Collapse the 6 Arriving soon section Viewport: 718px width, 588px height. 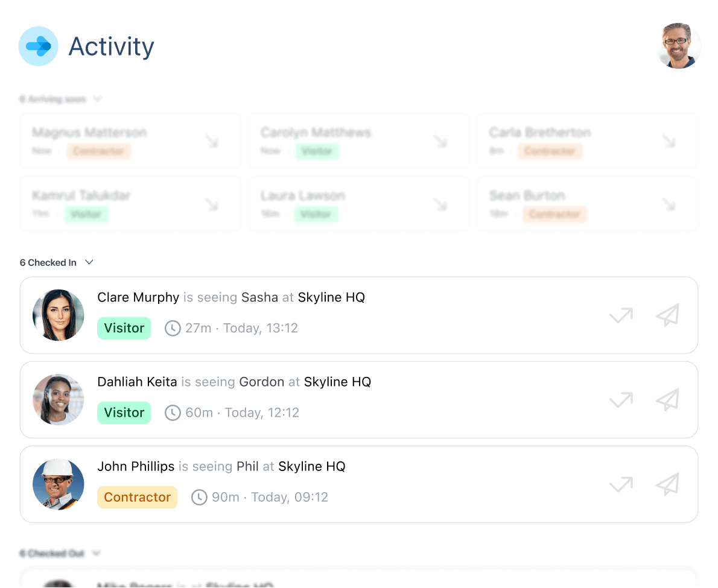tap(98, 99)
